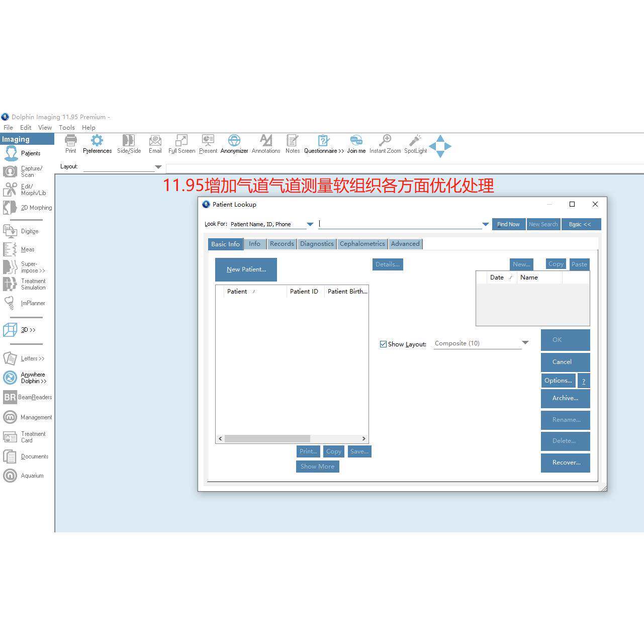
Task: Open the Patients module in sidebar
Action: tap(23, 153)
